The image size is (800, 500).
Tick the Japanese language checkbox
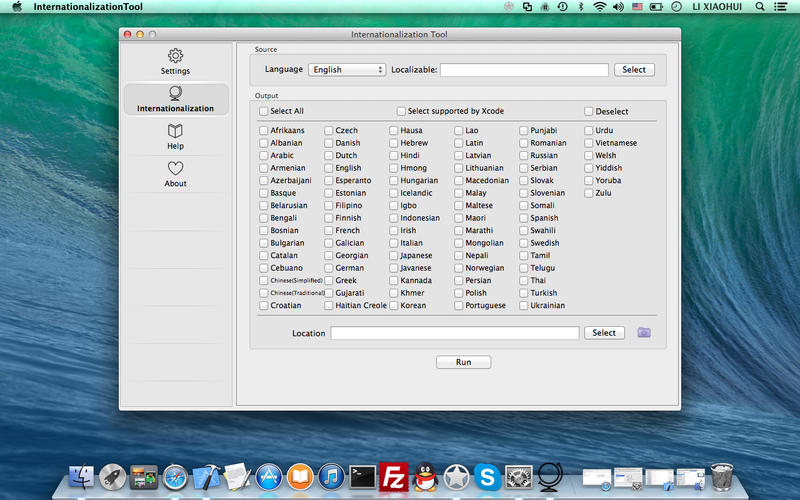point(394,255)
